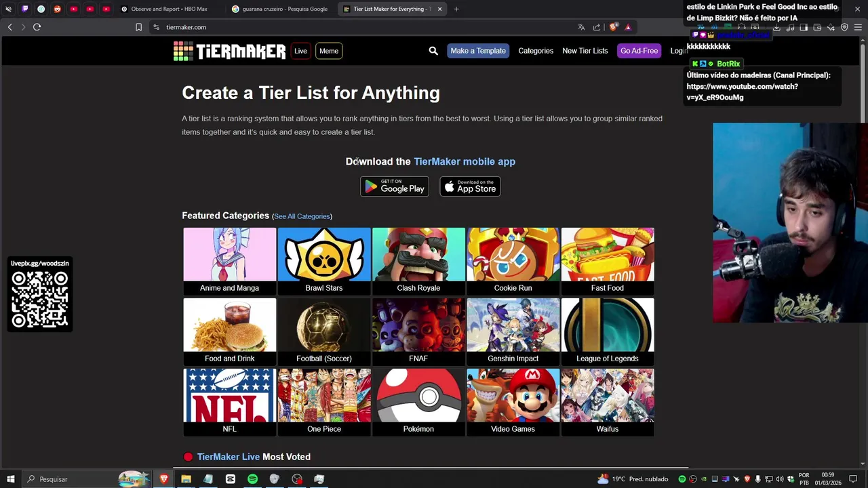The height and width of the screenshot is (488, 868).
Task: Open the Food and Drink category
Action: [229, 331]
